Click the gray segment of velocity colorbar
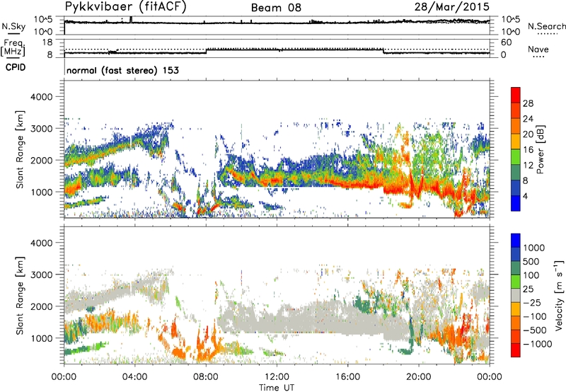566x392 pixels. coord(516,295)
